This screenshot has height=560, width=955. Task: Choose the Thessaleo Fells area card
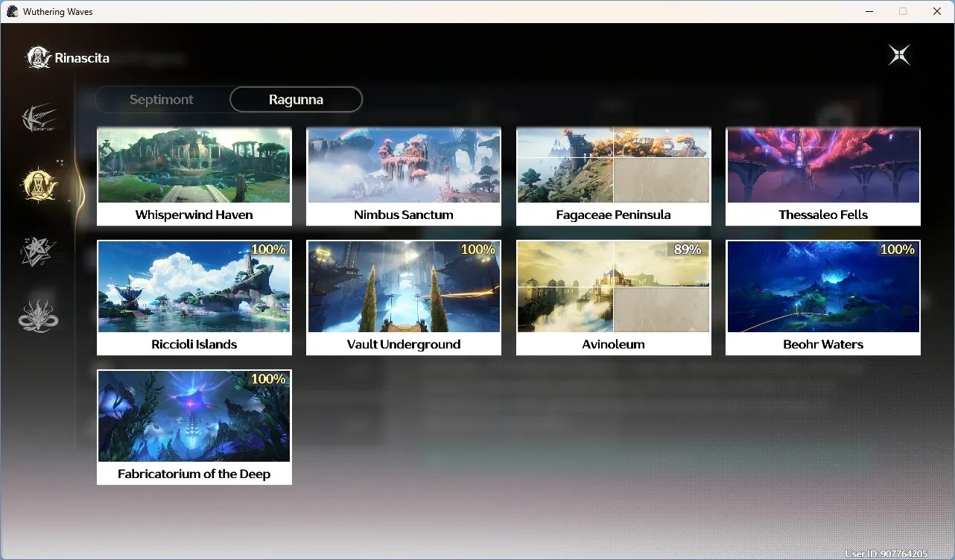pyautogui.click(x=823, y=176)
